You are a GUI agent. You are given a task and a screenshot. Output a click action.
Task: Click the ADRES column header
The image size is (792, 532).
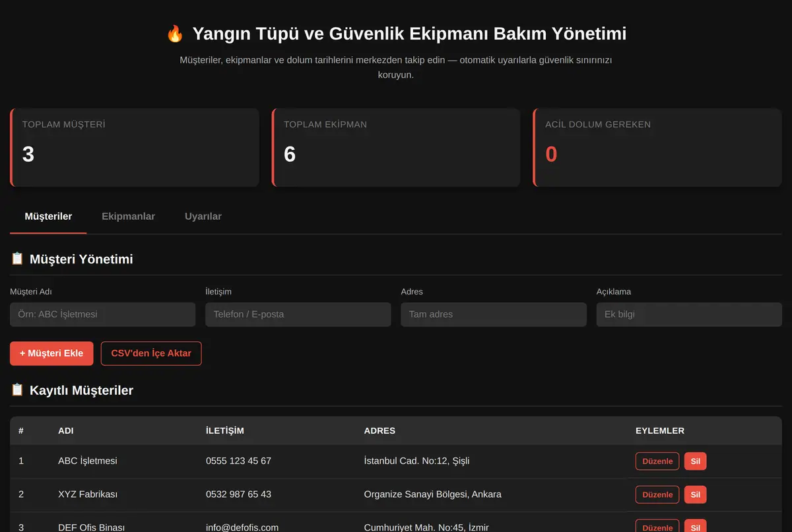click(379, 431)
